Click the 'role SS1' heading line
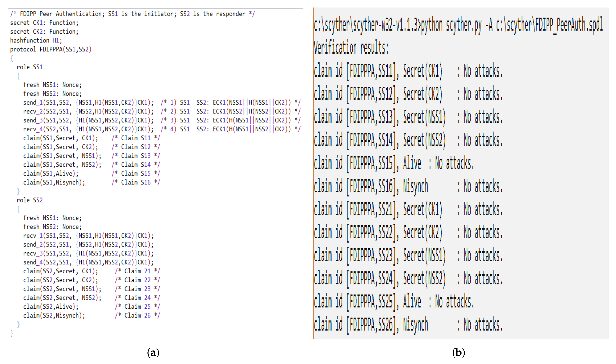Image resolution: width=616 pixels, height=364 pixels. 29,67
